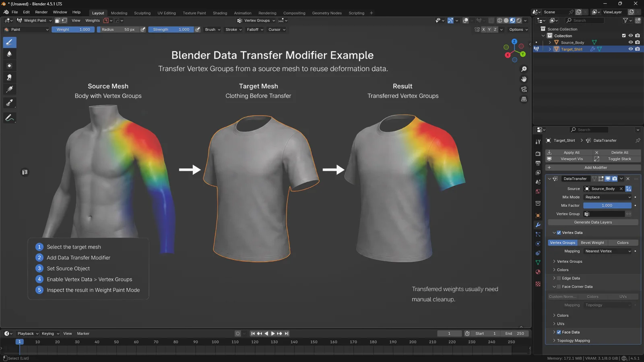Image resolution: width=644 pixels, height=362 pixels.
Task: Open the Modifiers wrench properties tab
Action: (538, 225)
